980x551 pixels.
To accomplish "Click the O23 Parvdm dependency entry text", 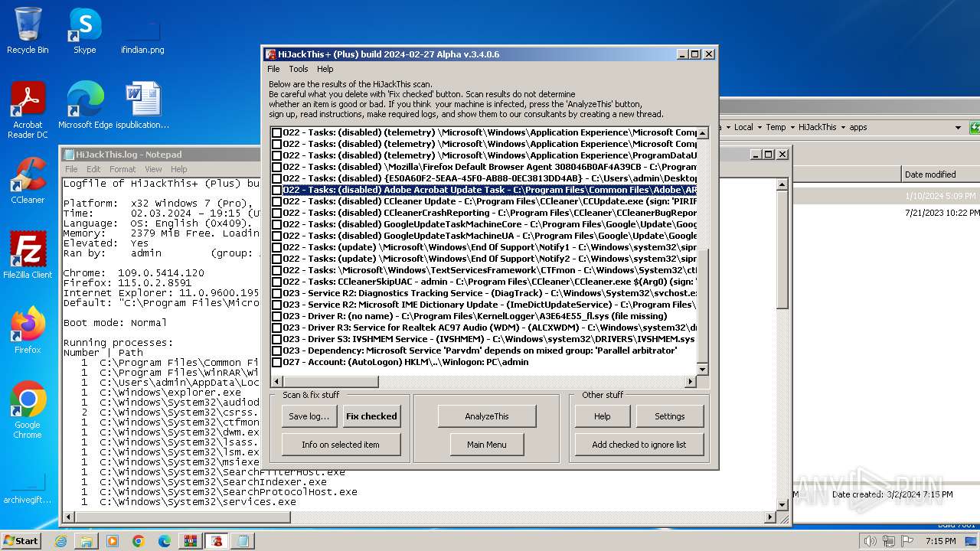I will click(x=479, y=350).
